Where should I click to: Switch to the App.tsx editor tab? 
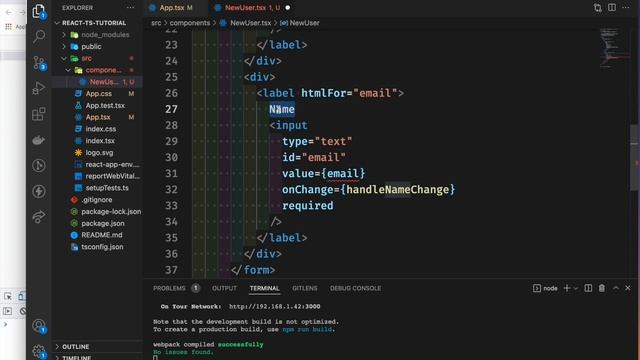(171, 8)
